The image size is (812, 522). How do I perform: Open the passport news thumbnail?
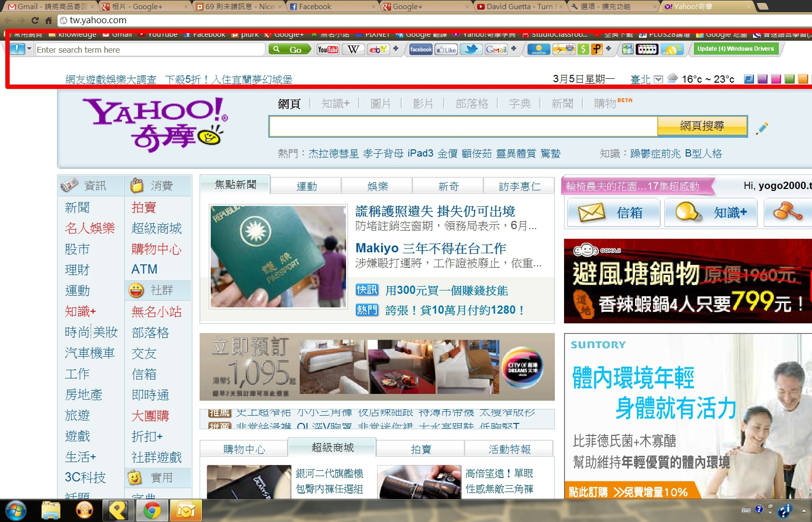pos(278,256)
